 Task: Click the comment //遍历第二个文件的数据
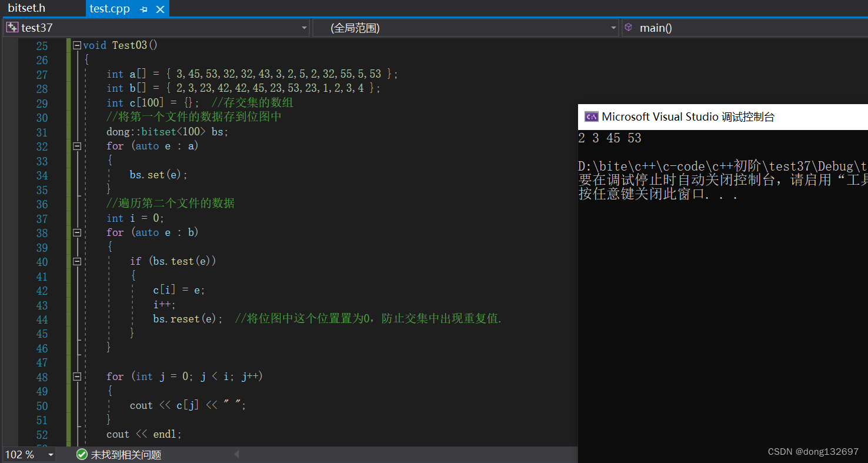pos(171,204)
